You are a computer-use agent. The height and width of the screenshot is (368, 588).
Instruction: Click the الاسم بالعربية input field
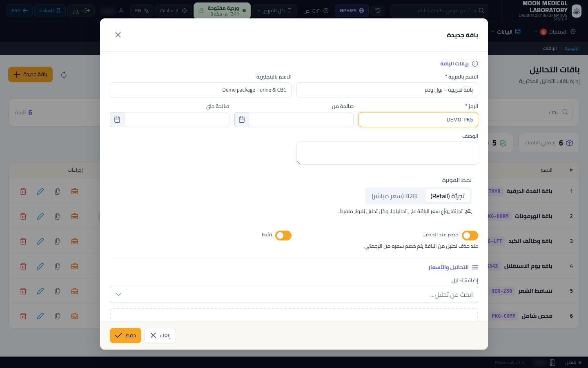[x=387, y=90]
